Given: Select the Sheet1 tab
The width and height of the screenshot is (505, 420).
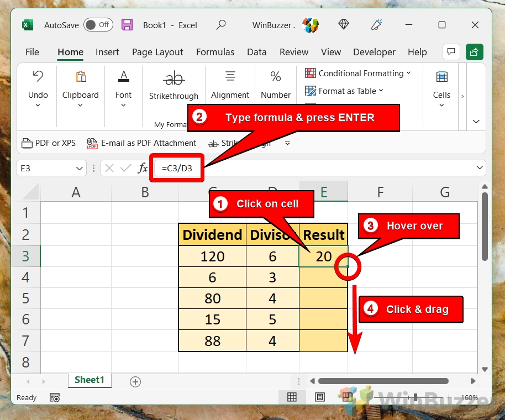Looking at the screenshot, I should (x=90, y=380).
